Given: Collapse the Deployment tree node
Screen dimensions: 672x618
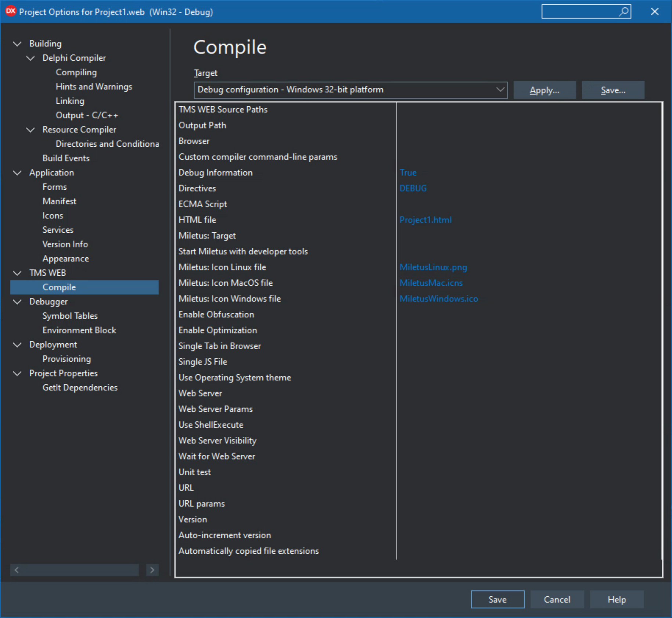Looking at the screenshot, I should coord(17,345).
